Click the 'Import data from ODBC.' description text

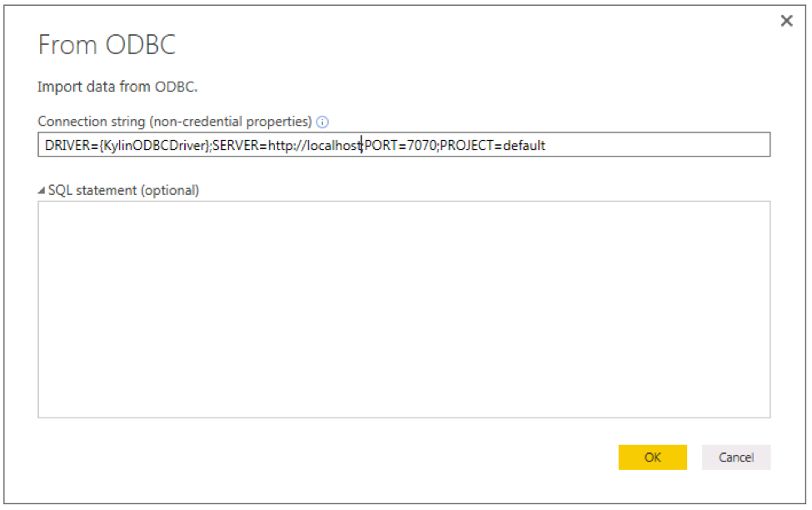(x=117, y=87)
